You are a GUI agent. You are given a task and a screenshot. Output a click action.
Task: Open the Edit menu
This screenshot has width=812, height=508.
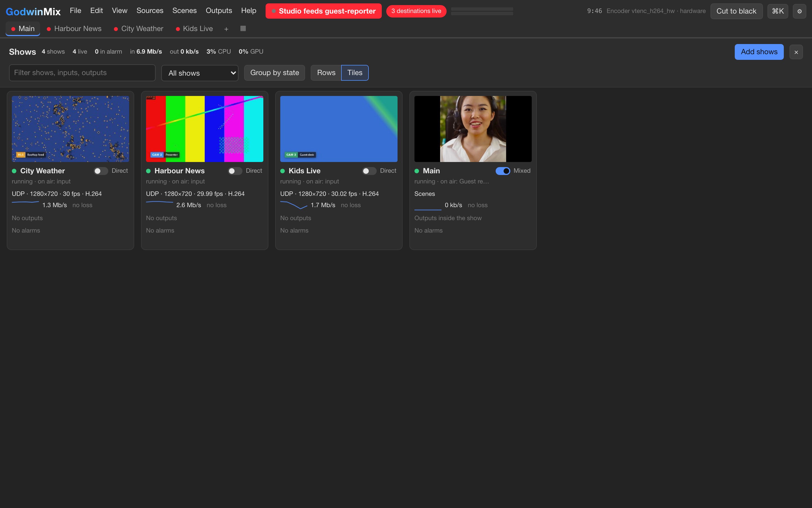point(96,10)
